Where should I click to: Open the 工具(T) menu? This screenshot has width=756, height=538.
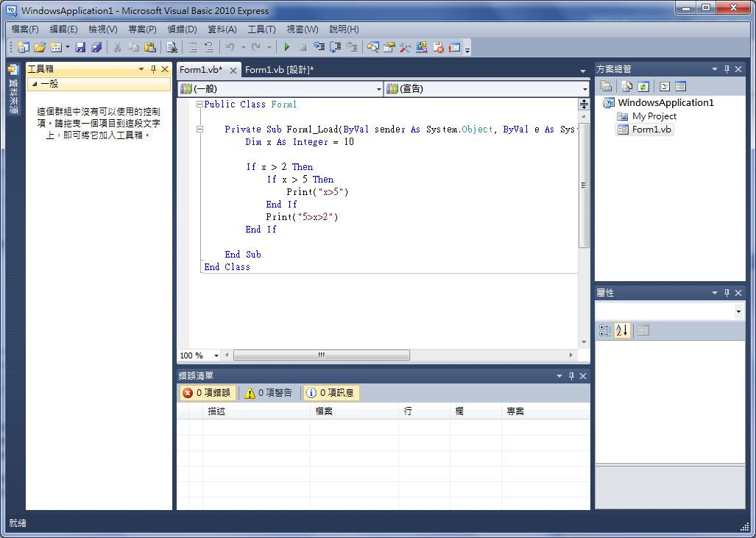[261, 29]
